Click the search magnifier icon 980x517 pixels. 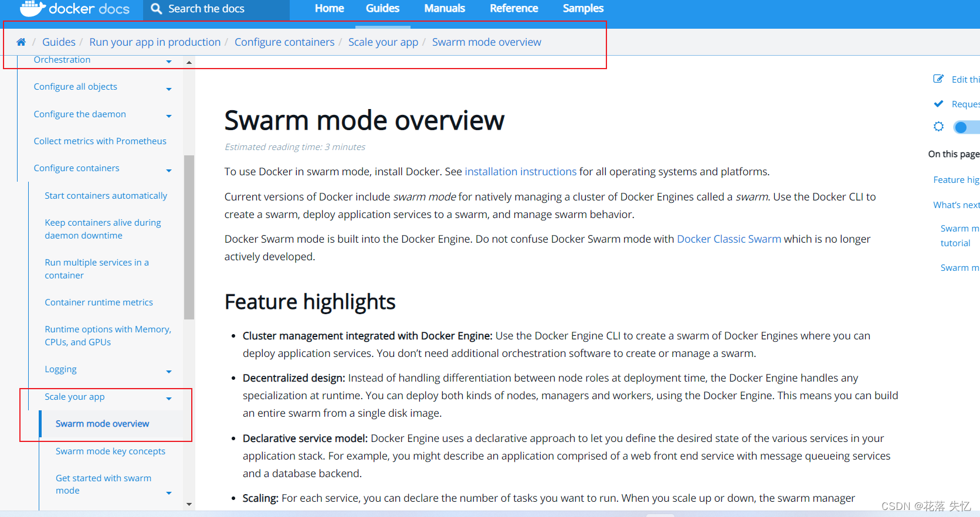(156, 9)
